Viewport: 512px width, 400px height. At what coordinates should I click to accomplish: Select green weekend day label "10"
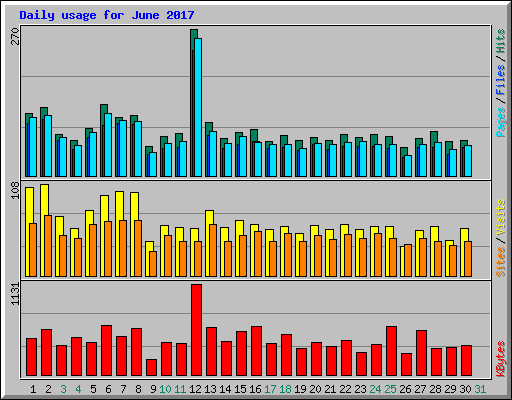click(x=165, y=389)
